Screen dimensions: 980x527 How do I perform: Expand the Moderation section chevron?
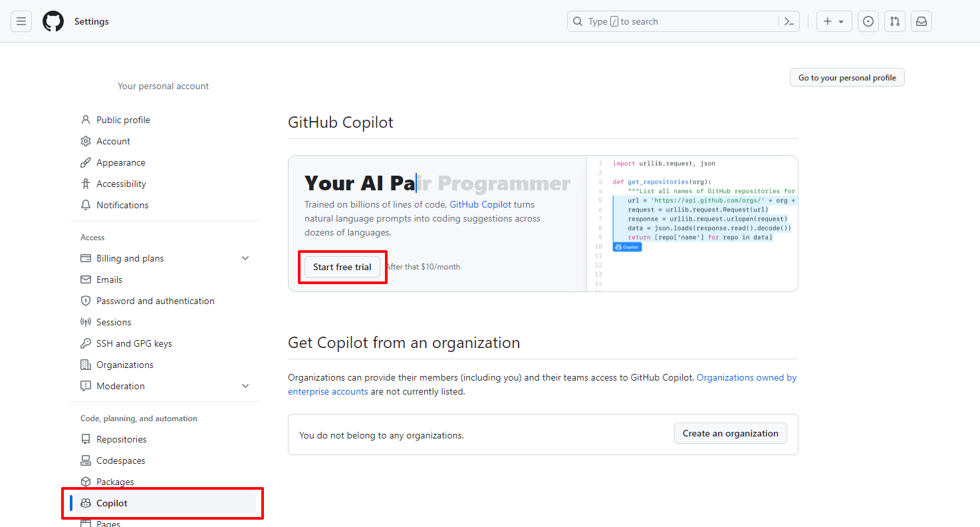245,386
